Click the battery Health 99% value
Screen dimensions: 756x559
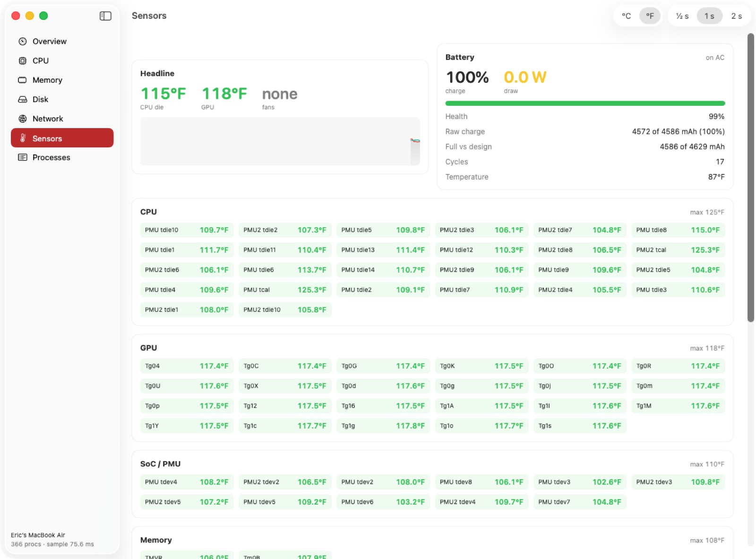(716, 117)
